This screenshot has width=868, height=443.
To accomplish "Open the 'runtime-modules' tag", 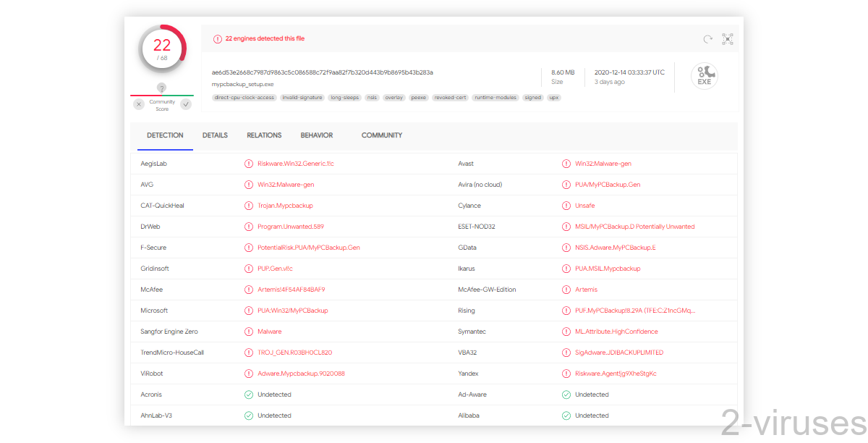I will 495,98.
